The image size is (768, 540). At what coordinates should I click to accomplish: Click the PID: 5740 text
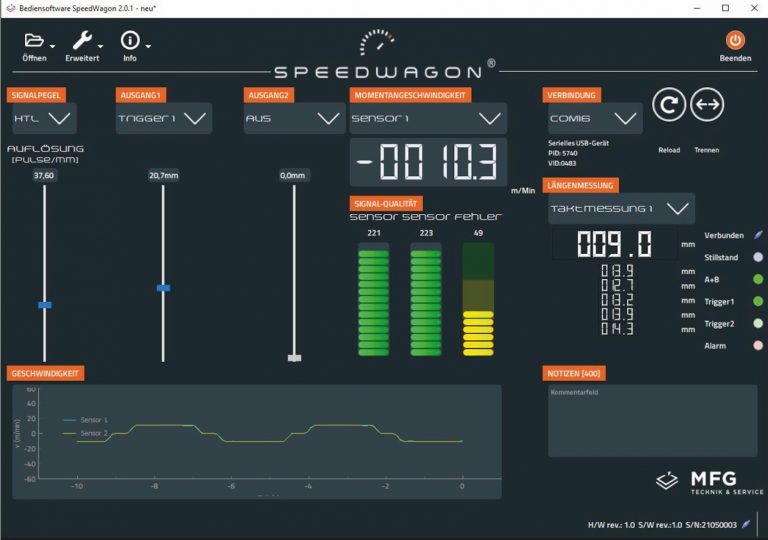[x=563, y=153]
